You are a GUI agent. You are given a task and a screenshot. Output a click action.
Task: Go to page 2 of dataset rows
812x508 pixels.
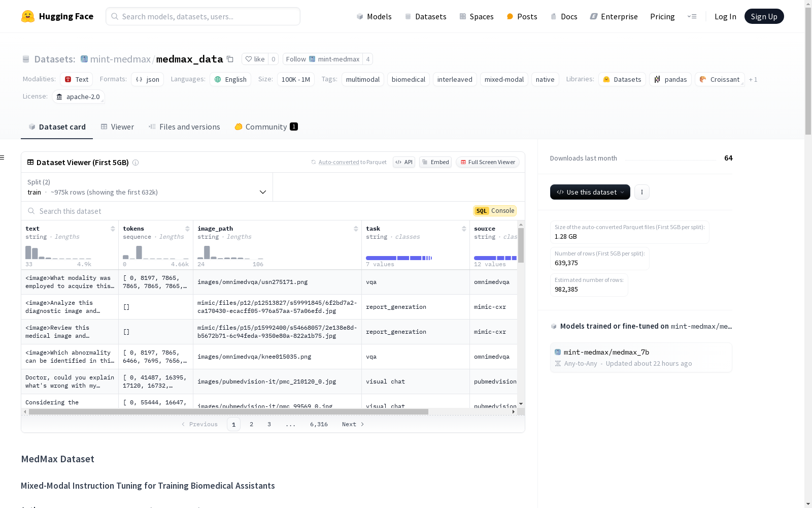251,424
